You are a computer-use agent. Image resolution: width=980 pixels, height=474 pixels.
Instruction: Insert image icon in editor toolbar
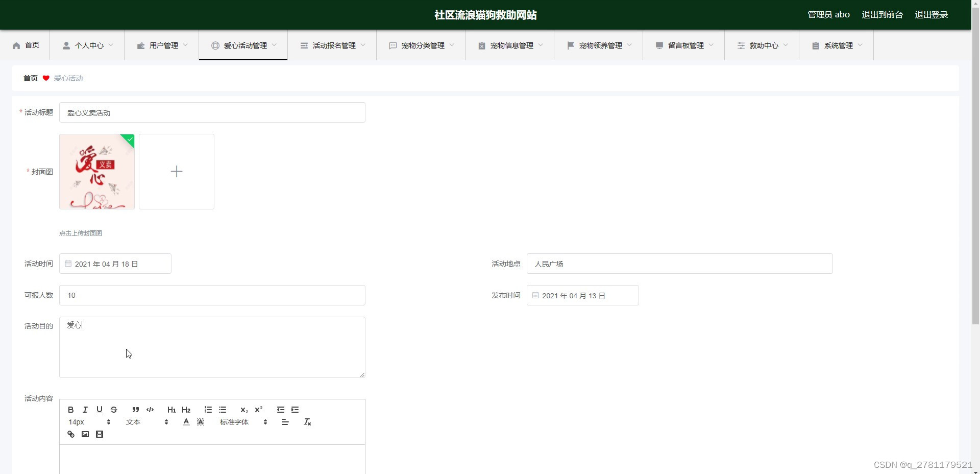pos(85,434)
